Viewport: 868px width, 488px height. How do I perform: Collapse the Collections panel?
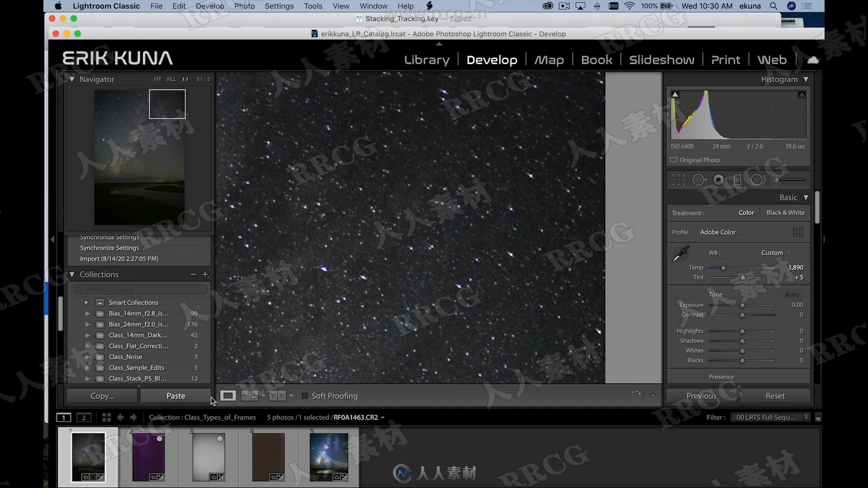coord(72,274)
